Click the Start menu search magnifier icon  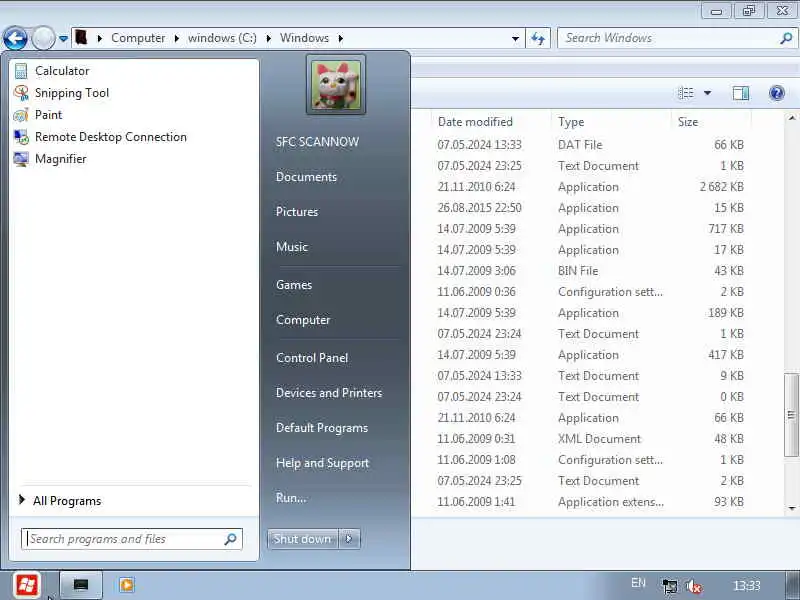click(231, 539)
